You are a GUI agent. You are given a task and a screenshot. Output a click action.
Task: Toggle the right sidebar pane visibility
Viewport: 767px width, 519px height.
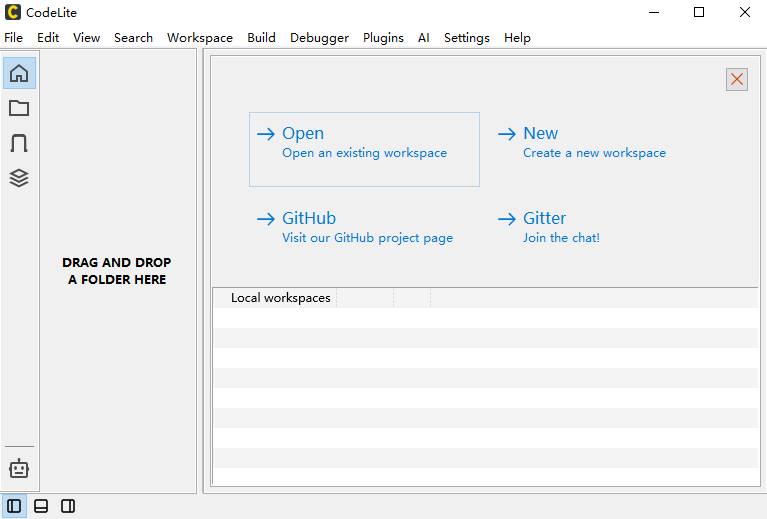[x=68, y=506]
